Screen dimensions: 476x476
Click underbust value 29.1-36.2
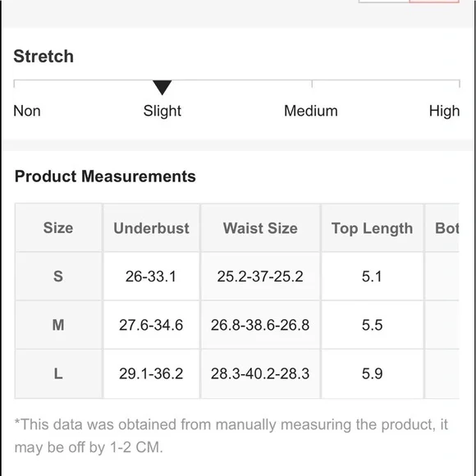[151, 373]
